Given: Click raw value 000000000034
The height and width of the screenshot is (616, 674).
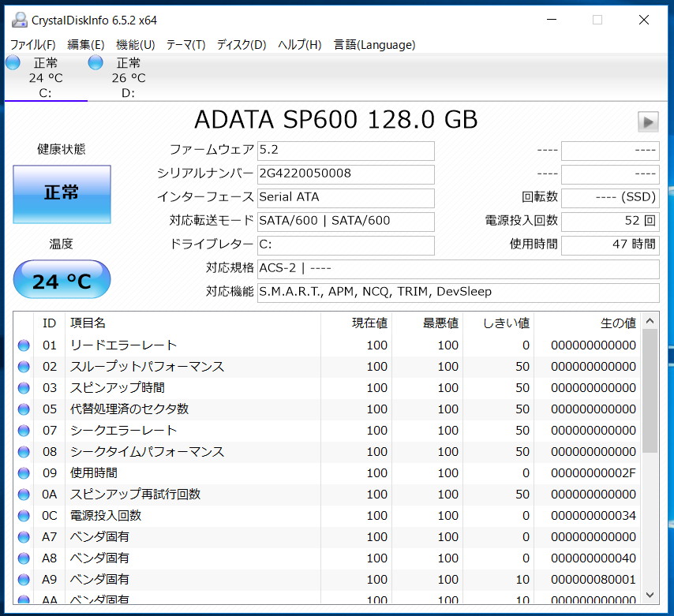Looking at the screenshot, I should coord(593,516).
